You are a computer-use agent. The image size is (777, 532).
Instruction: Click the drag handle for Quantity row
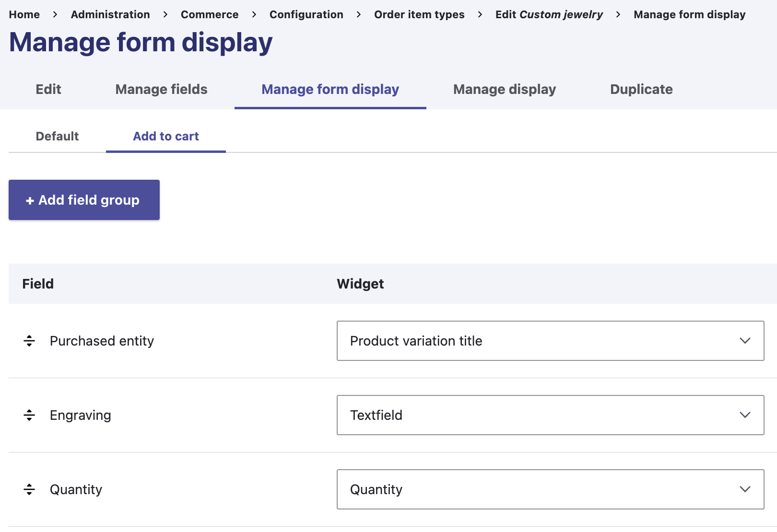tap(29, 489)
